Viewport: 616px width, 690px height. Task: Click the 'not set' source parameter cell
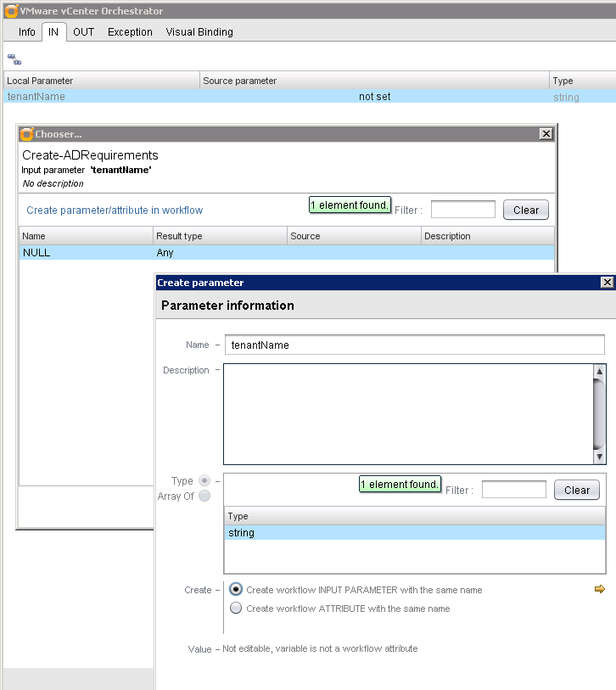tap(374, 97)
